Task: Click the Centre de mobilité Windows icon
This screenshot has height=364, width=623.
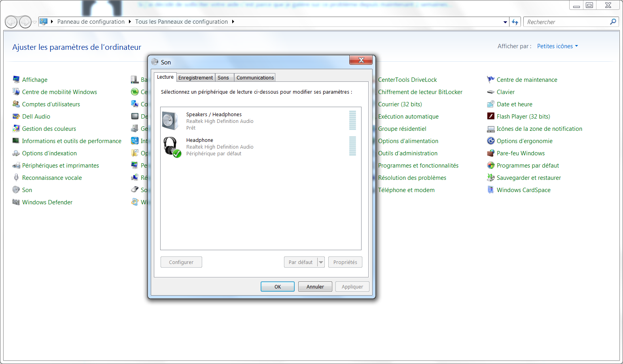Action: [x=16, y=92]
